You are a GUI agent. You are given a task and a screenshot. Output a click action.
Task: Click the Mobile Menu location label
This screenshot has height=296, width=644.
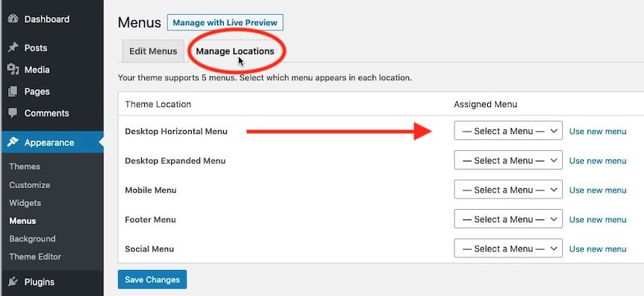[x=151, y=190]
